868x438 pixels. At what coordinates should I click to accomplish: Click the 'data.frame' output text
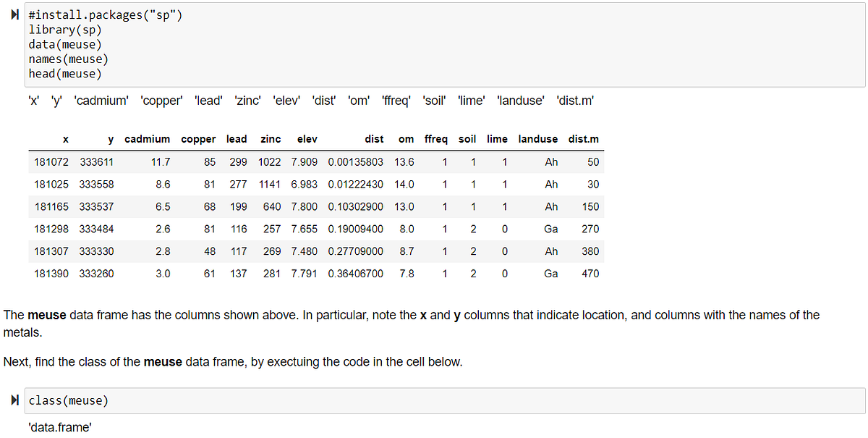pos(59,427)
